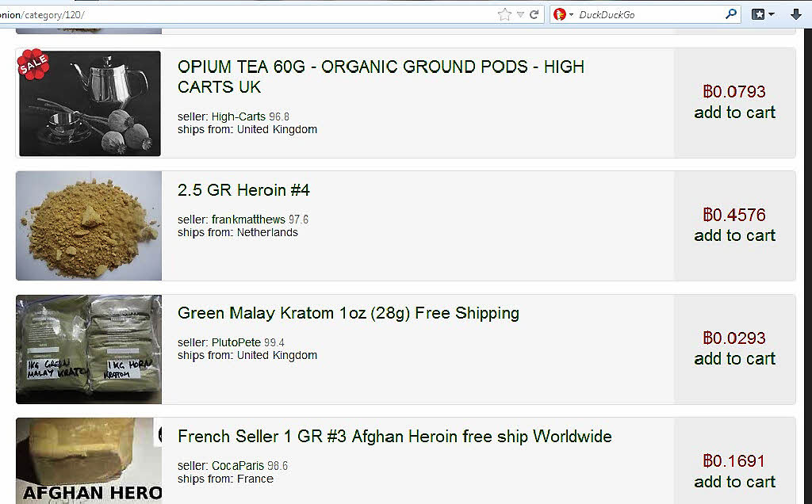The height and width of the screenshot is (504, 812).
Task: Add to cart the ฿0.4576 item
Action: coord(734,235)
